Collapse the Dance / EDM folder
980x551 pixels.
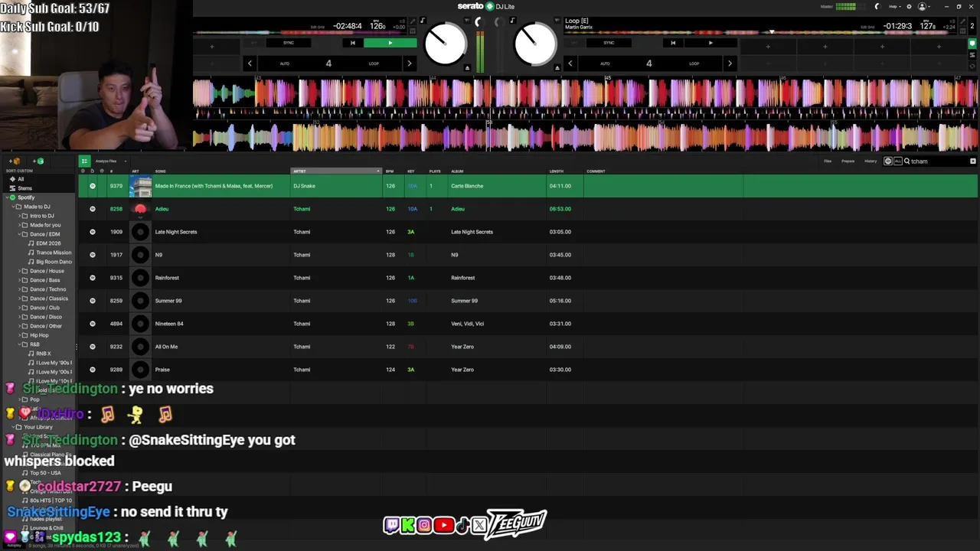21,234
